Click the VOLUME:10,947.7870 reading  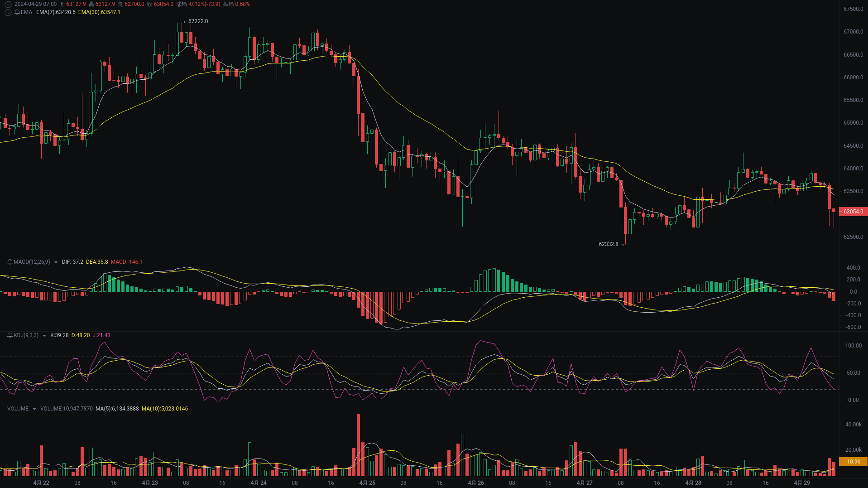pyautogui.click(x=67, y=409)
